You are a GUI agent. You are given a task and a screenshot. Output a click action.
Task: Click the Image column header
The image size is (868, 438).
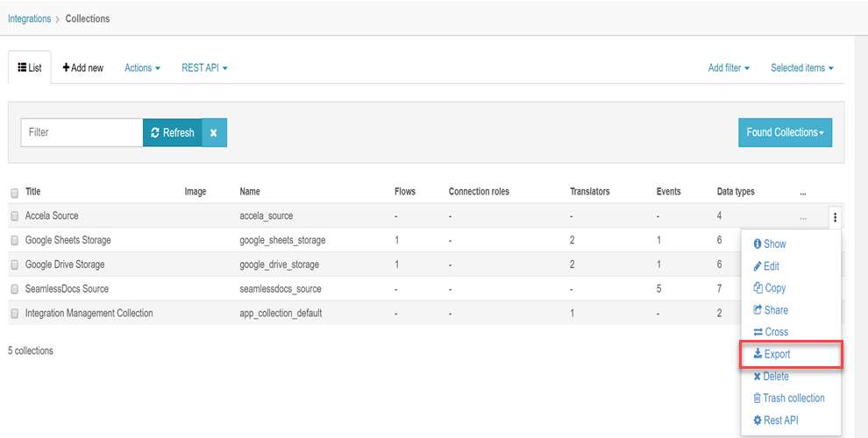tap(196, 191)
